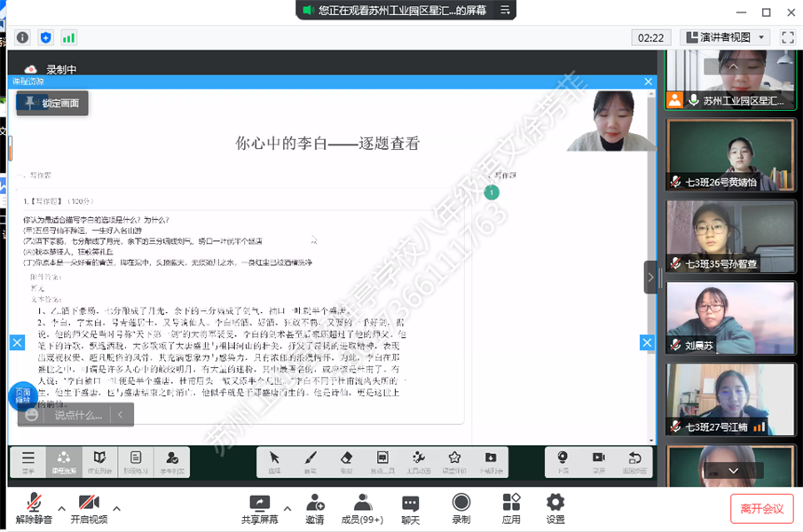Select 刘晨苏 video thumbnail

click(731, 317)
